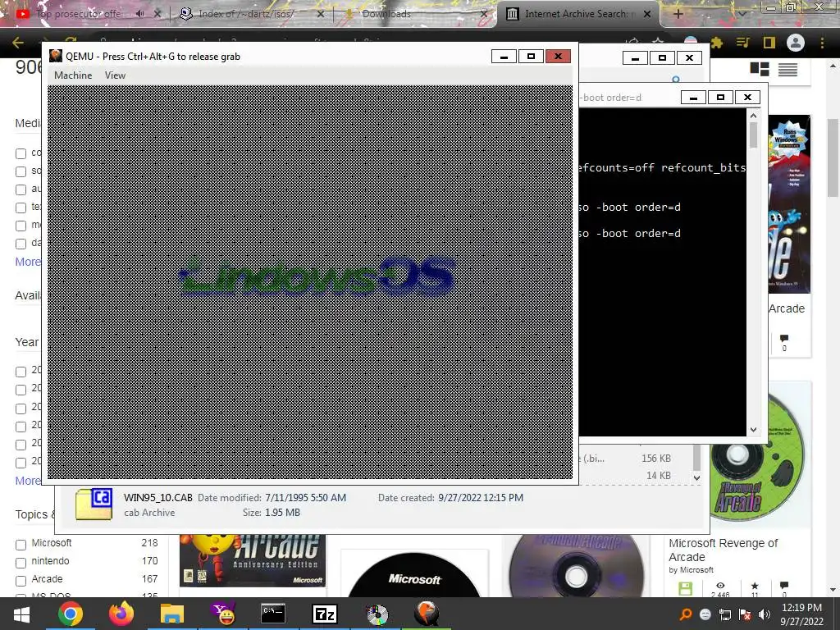This screenshot has height=630, width=840.
Task: Open the volume speaker tray icon
Action: (x=765, y=614)
